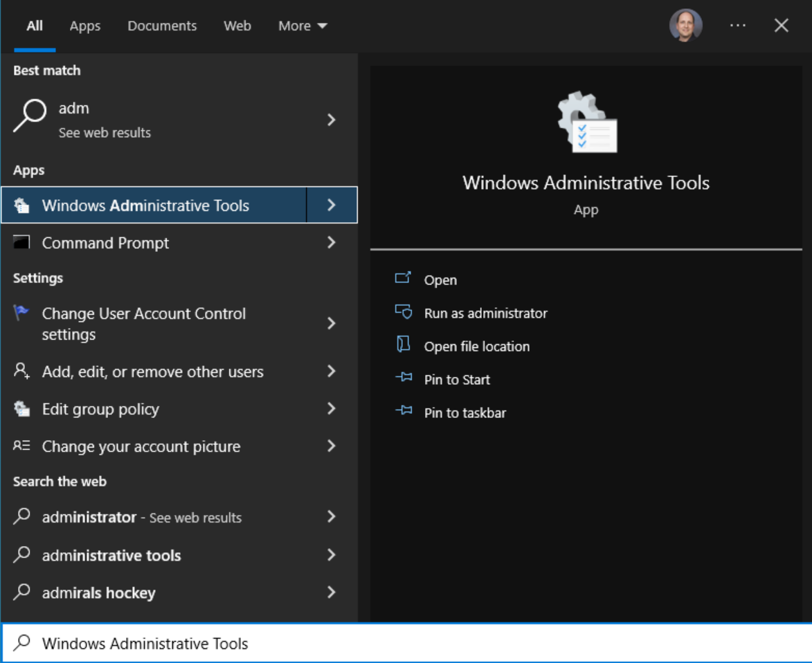This screenshot has height=663, width=812.
Task: Click the Open file location icon
Action: coord(402,346)
